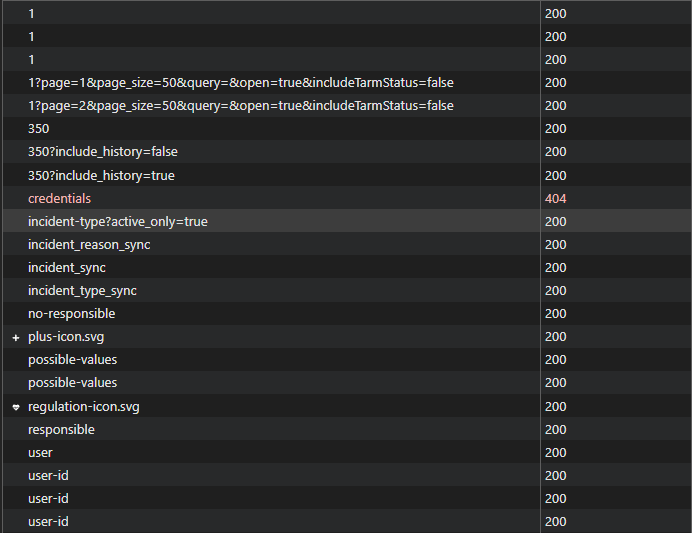The image size is (692, 533).
Task: Click the plain 350 request row
Action: 39,129
